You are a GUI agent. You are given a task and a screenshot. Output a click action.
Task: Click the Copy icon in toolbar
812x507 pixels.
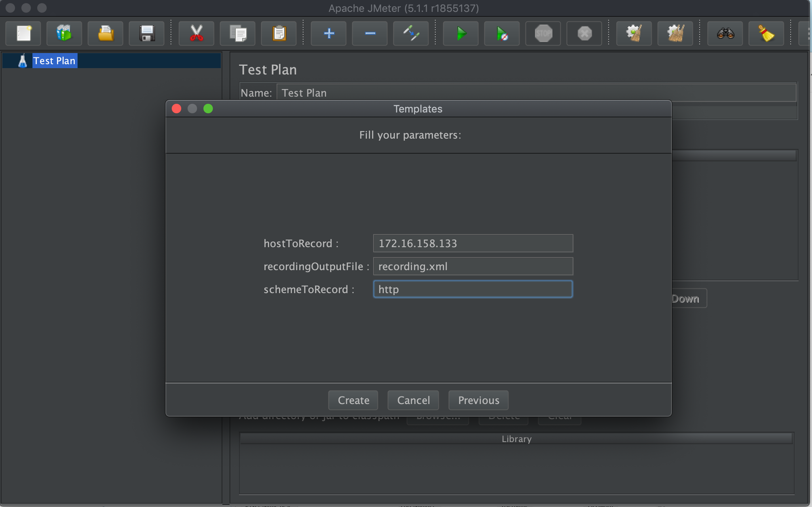(238, 33)
